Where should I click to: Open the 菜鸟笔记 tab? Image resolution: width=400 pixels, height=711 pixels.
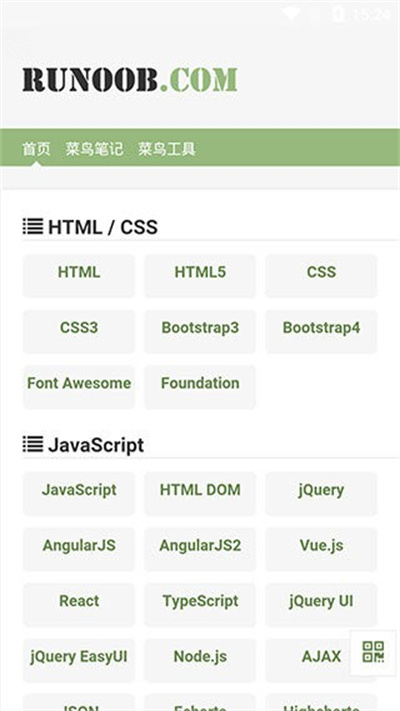94,149
